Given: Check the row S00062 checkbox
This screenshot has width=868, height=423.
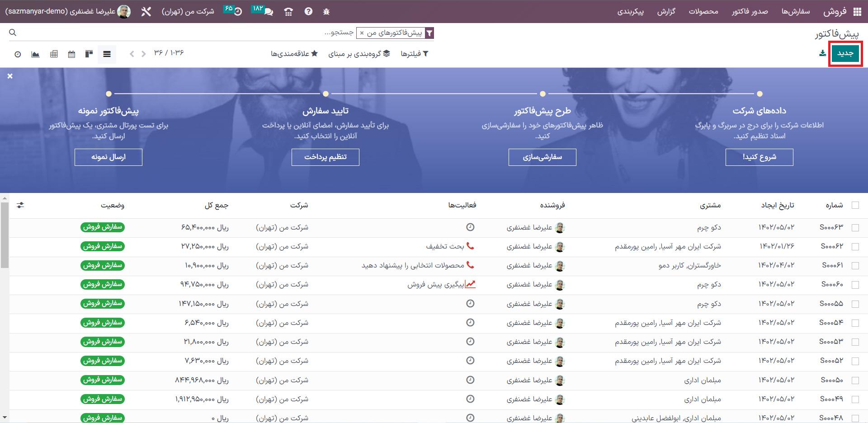Looking at the screenshot, I should pos(855,247).
